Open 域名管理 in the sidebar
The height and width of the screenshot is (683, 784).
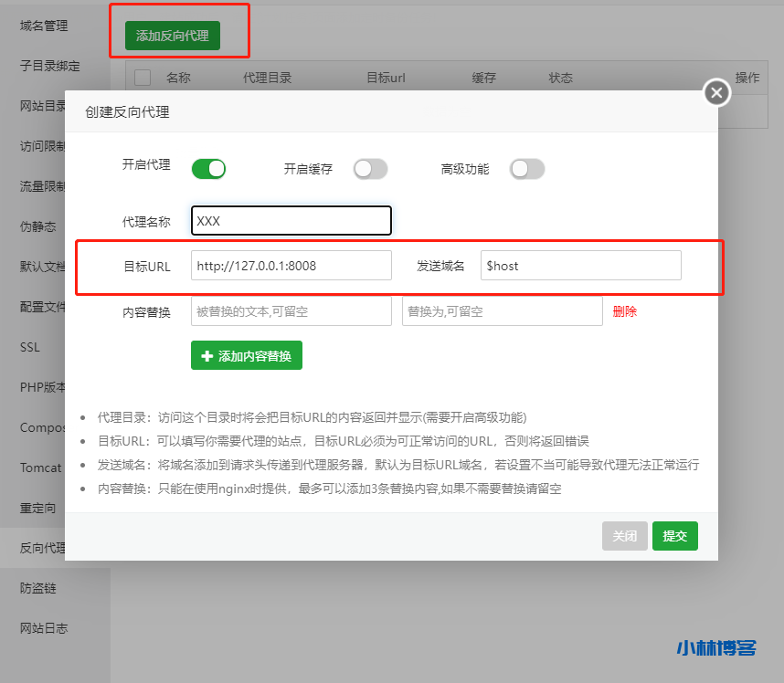pyautogui.click(x=44, y=26)
